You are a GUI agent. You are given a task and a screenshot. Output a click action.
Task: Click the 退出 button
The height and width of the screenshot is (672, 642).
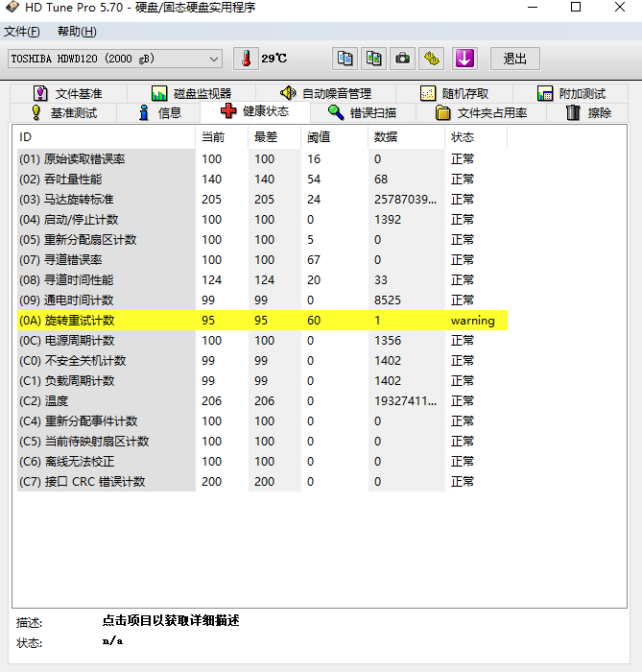514,59
